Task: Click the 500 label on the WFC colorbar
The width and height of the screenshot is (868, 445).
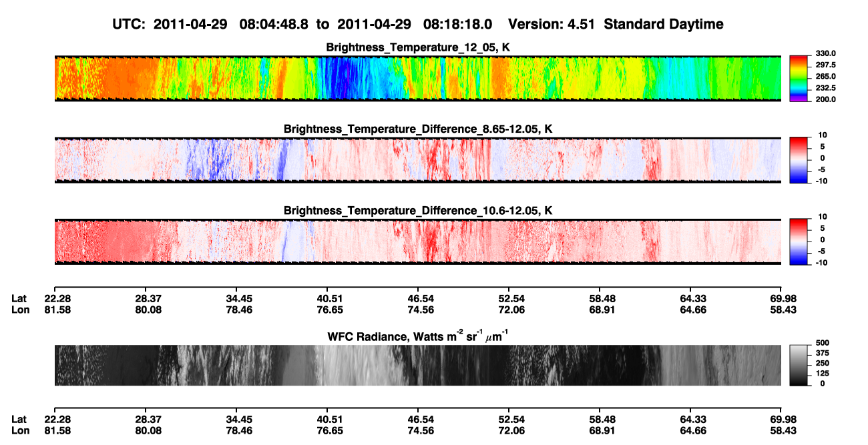Action: (821, 342)
